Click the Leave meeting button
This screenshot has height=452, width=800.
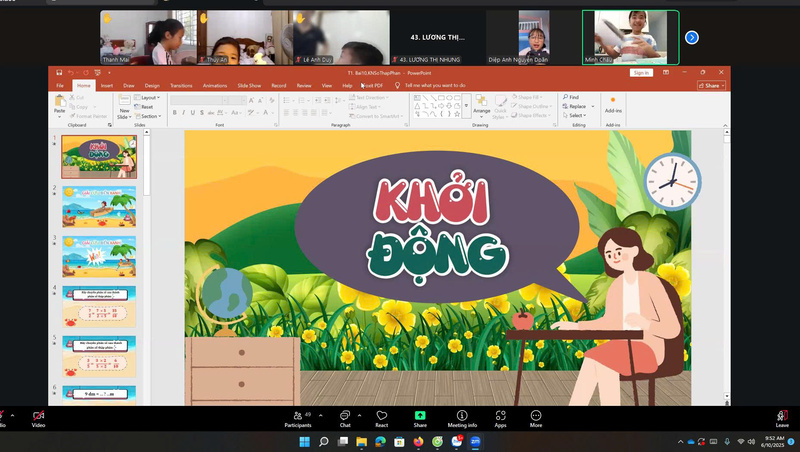pos(782,417)
